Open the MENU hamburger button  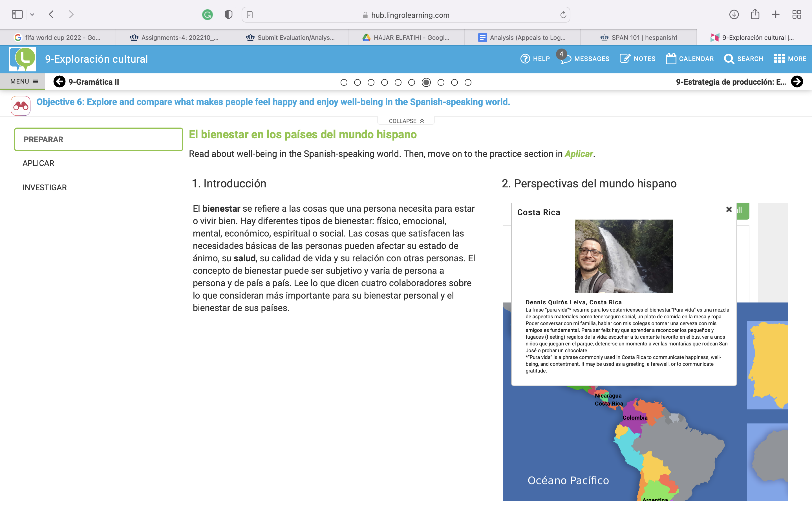(x=23, y=82)
